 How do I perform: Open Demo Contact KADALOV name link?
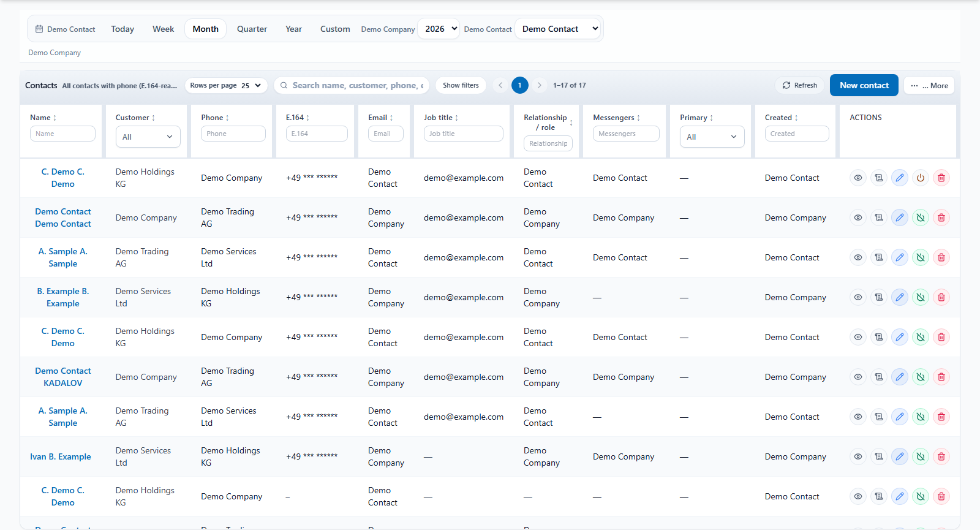pos(63,377)
